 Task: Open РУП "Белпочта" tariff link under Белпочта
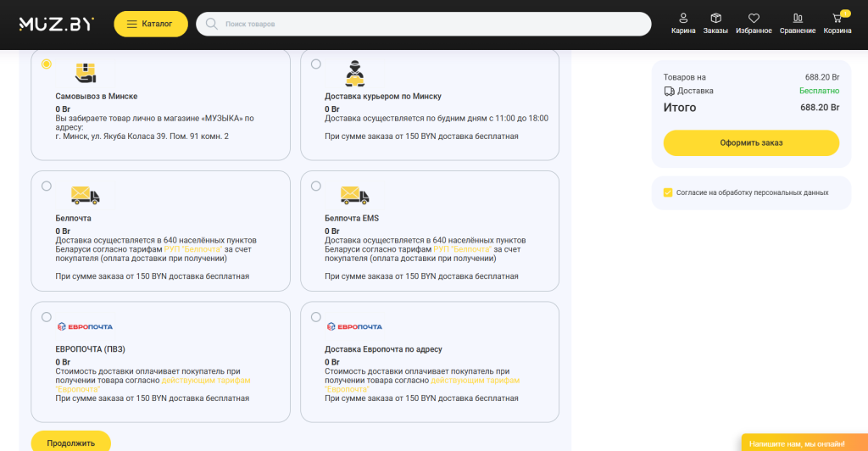193,249
